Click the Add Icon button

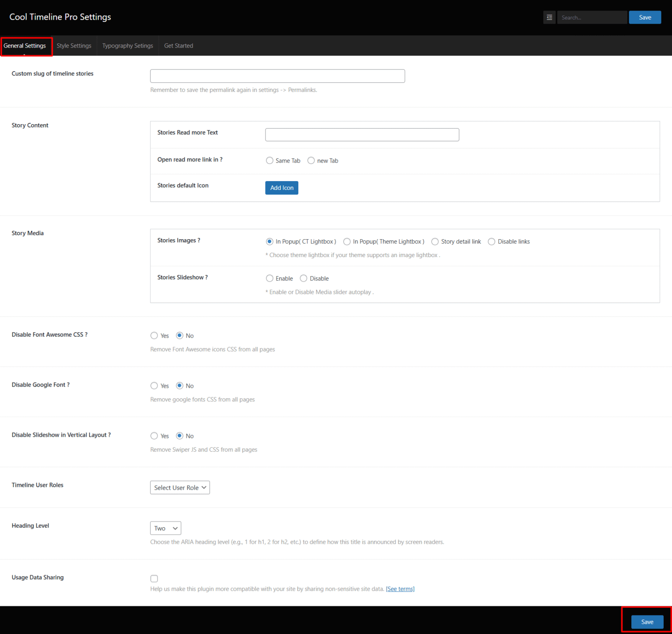point(281,188)
